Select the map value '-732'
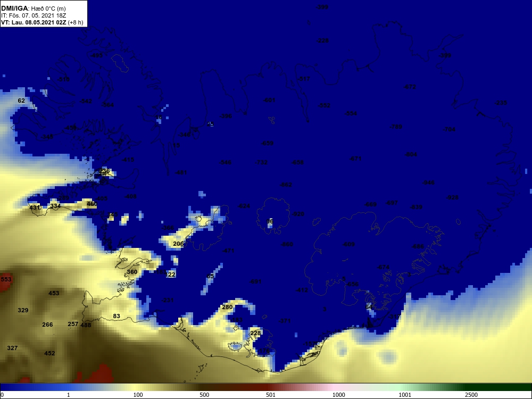The width and height of the screenshot is (532, 399). (x=261, y=162)
